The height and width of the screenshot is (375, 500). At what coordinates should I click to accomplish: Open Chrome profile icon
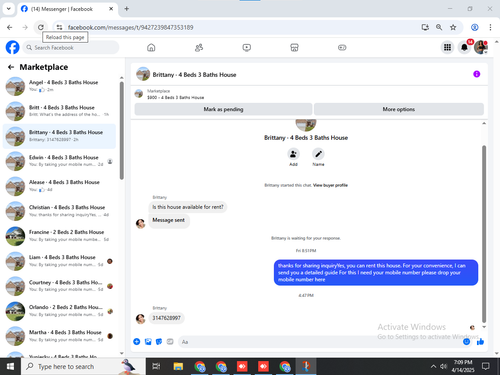475,27
